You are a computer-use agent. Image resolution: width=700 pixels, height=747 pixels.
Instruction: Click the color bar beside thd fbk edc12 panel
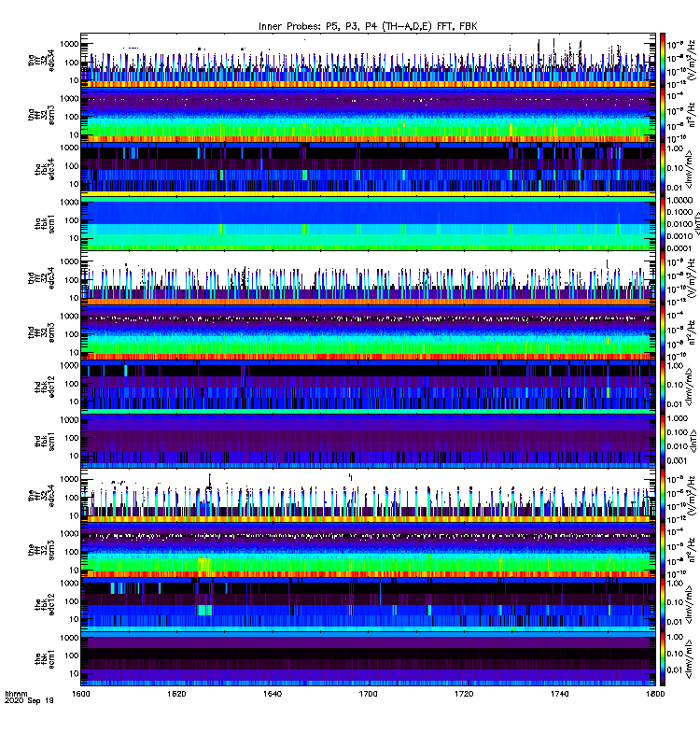(x=663, y=387)
